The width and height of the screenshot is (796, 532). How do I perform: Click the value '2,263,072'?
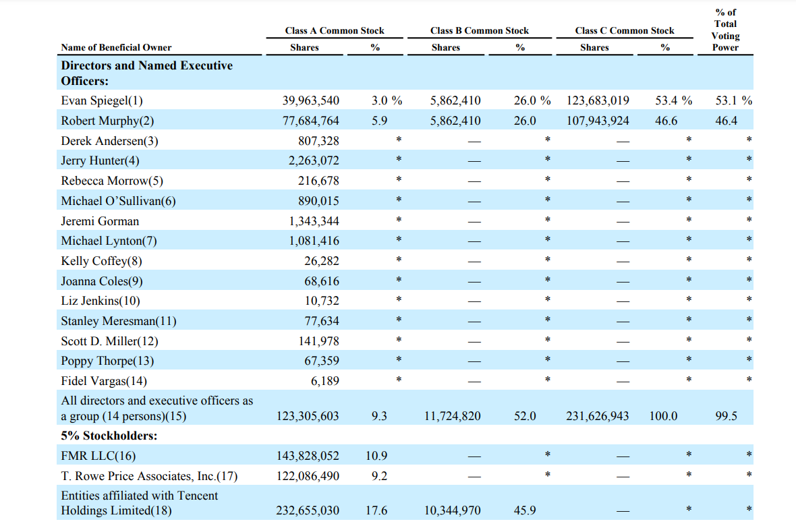(x=314, y=160)
